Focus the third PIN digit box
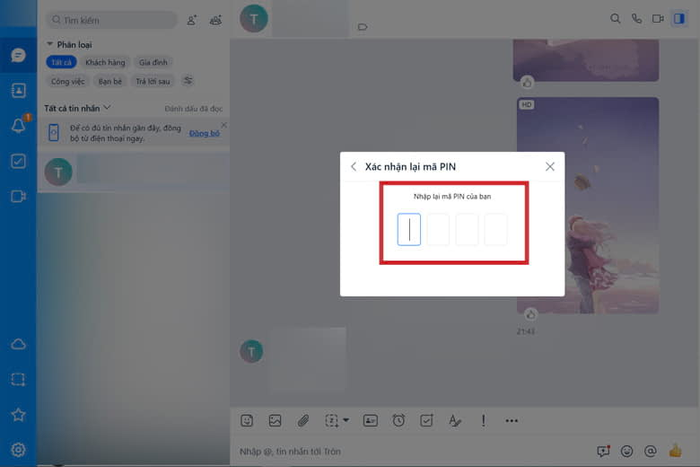The image size is (700, 467). [x=467, y=229]
